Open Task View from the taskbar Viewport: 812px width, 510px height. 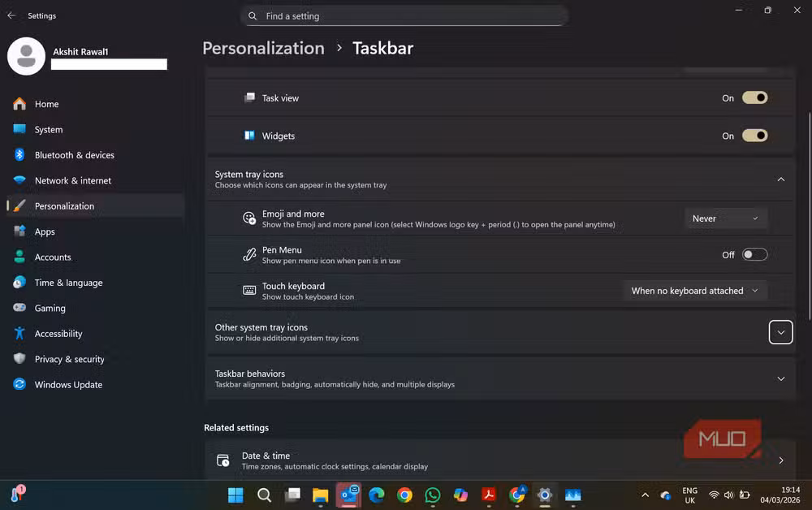coord(292,495)
